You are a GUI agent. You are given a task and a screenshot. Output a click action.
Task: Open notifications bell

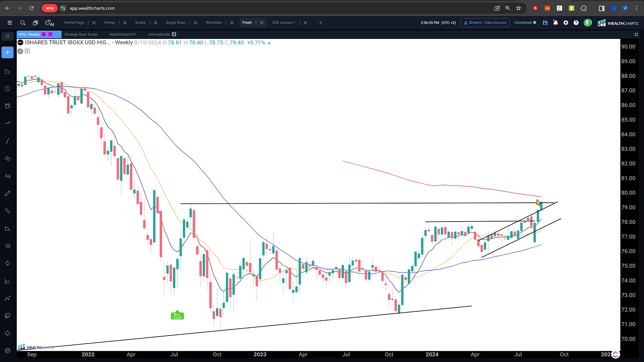pyautogui.click(x=555, y=23)
